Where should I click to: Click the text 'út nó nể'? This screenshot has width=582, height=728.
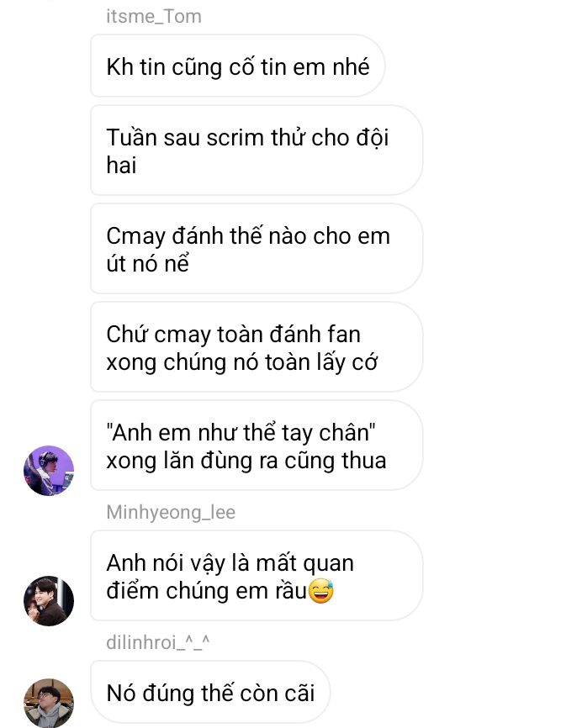pos(147,264)
